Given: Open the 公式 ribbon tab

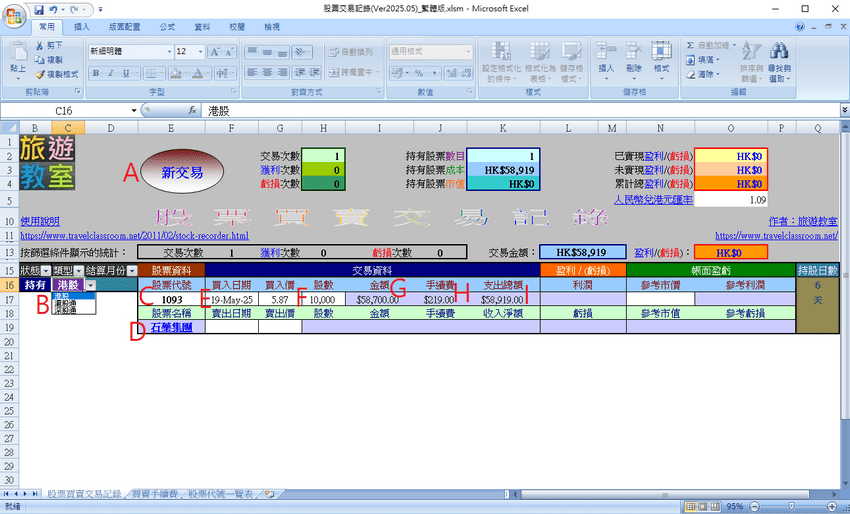Looking at the screenshot, I should tap(167, 27).
